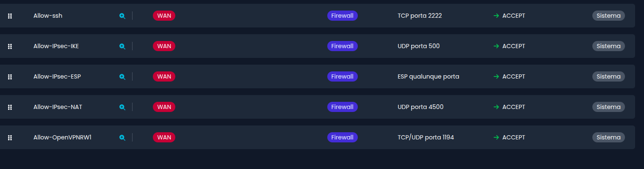Click the green ACCEPT arrow on Allow-IPsec-NAT
This screenshot has width=644, height=169.
point(496,107)
